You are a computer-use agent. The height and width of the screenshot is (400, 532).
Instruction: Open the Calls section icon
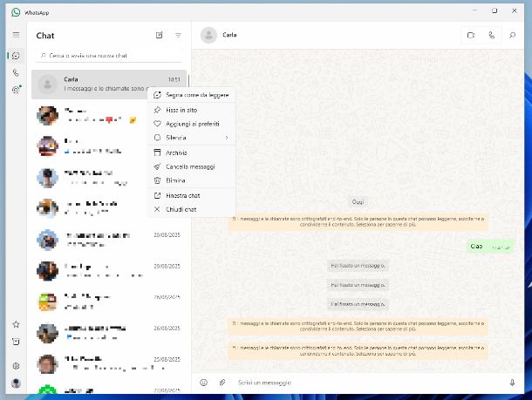tap(16, 73)
